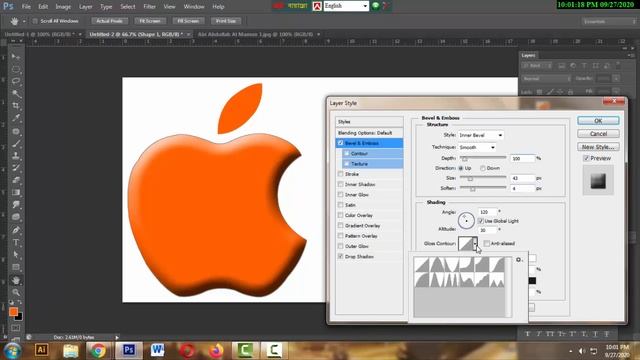
Task: Open the Image menu
Action: point(63,7)
